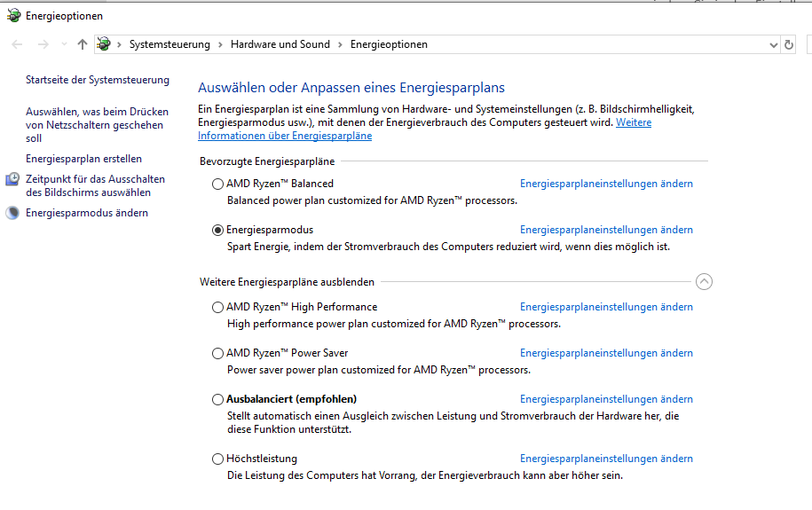The width and height of the screenshot is (812, 510).
Task: Change settings for Ausbalanciert plan
Action: 606,398
